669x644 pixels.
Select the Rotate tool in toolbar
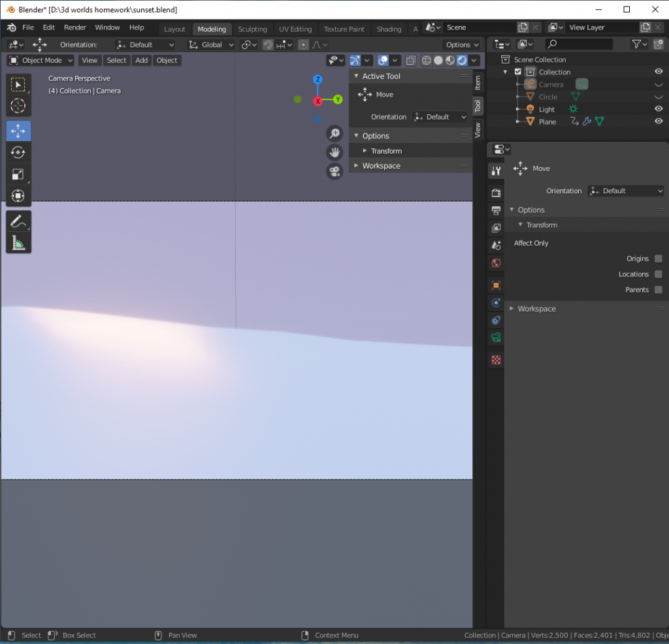pyautogui.click(x=18, y=153)
